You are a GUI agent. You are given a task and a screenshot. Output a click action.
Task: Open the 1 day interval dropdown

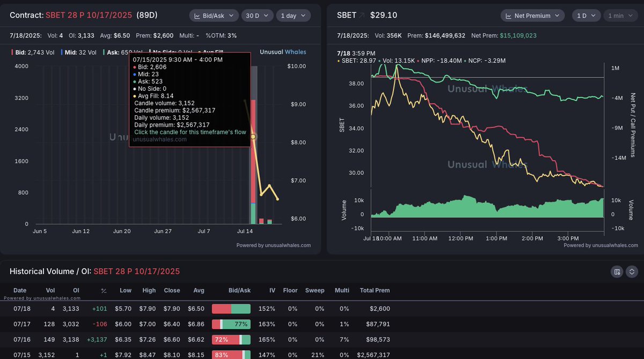pos(293,16)
